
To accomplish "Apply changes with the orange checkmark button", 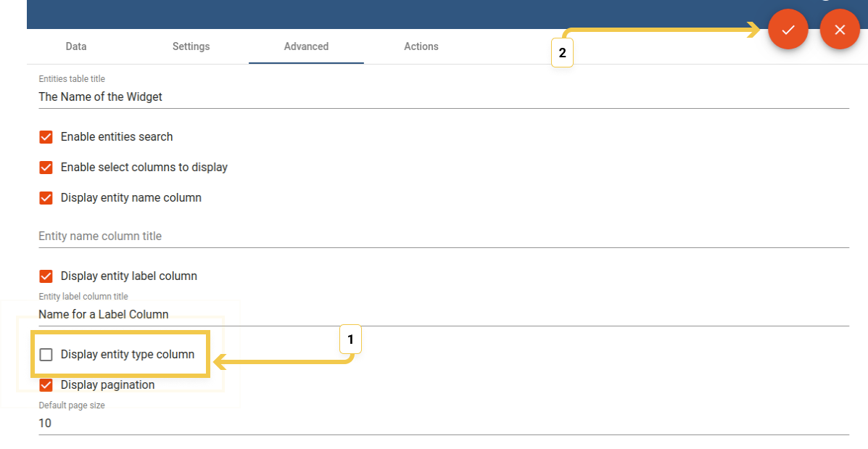I will 788,30.
